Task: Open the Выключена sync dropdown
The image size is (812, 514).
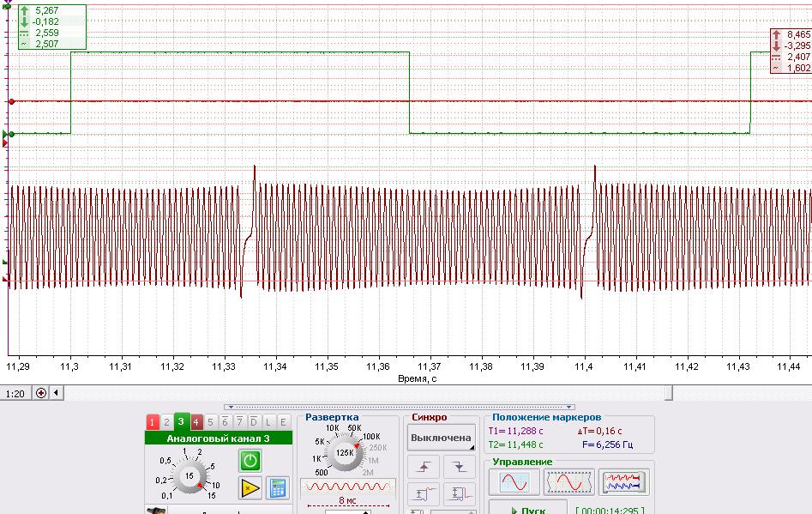Action: (x=442, y=438)
